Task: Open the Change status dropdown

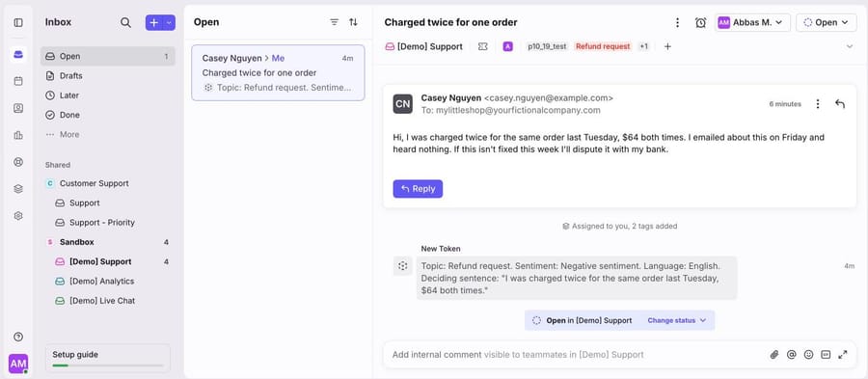Action: (x=676, y=320)
